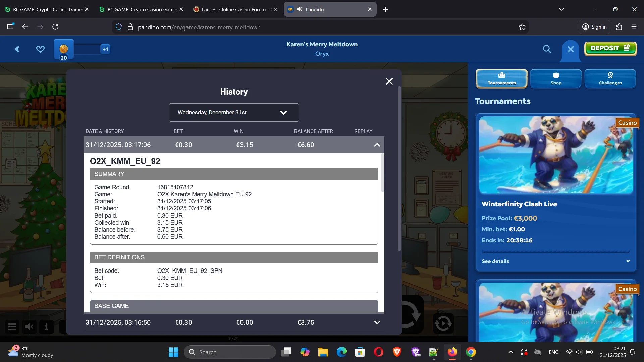Reload the current page
The image size is (644, 362).
56,27
